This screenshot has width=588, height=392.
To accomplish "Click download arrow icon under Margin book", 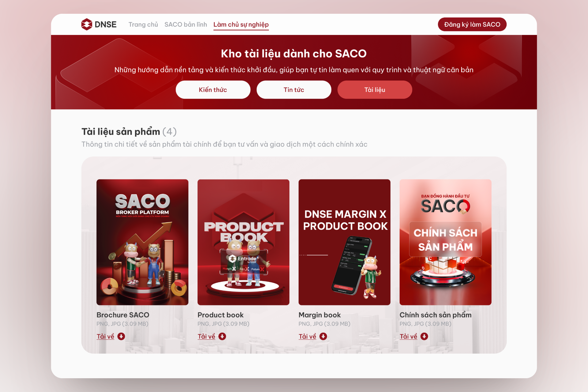I will coord(323,337).
